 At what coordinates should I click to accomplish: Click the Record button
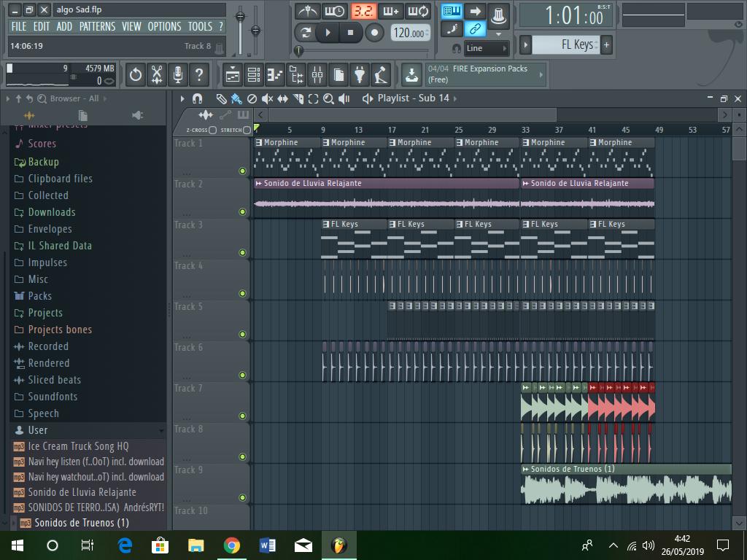(374, 33)
